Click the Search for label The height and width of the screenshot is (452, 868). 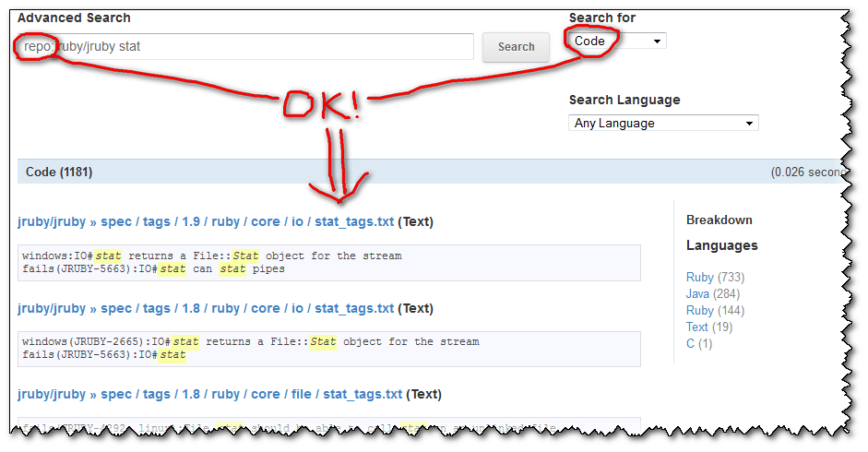point(602,18)
